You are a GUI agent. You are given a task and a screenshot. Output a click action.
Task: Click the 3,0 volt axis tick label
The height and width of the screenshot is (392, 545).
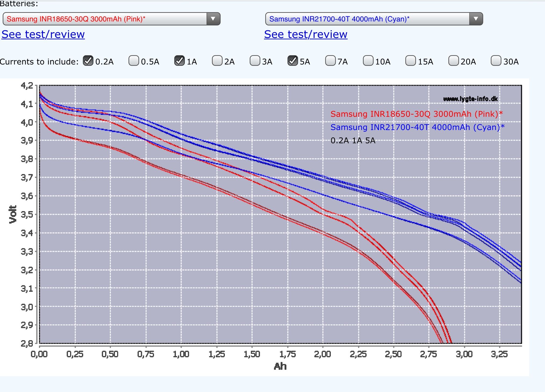[x=27, y=307]
